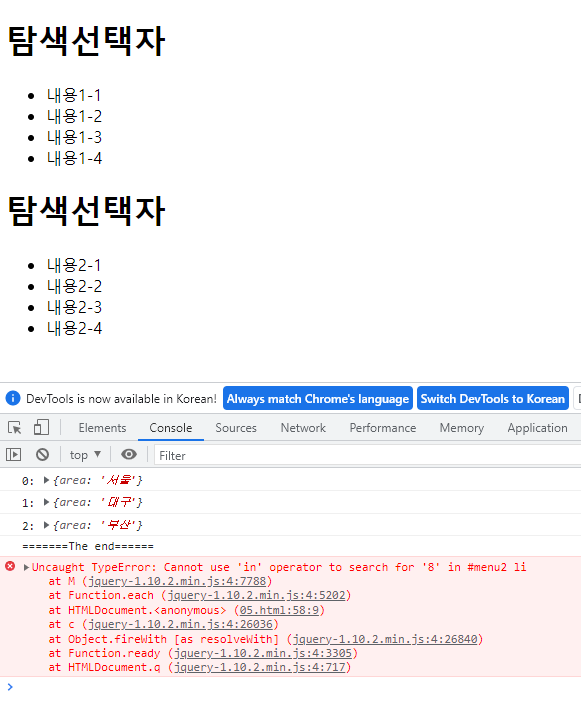Click the first 탐색선택자 heading
Screen dimensions: 581x724
[86, 41]
